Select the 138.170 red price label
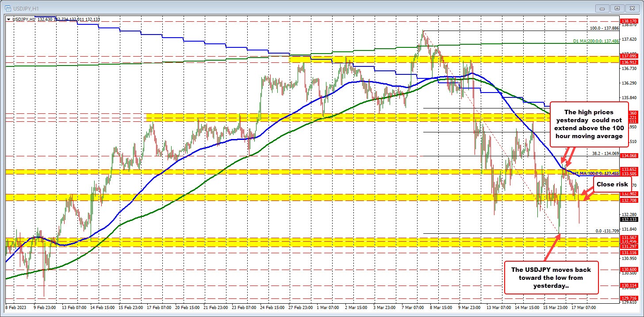 628,21
